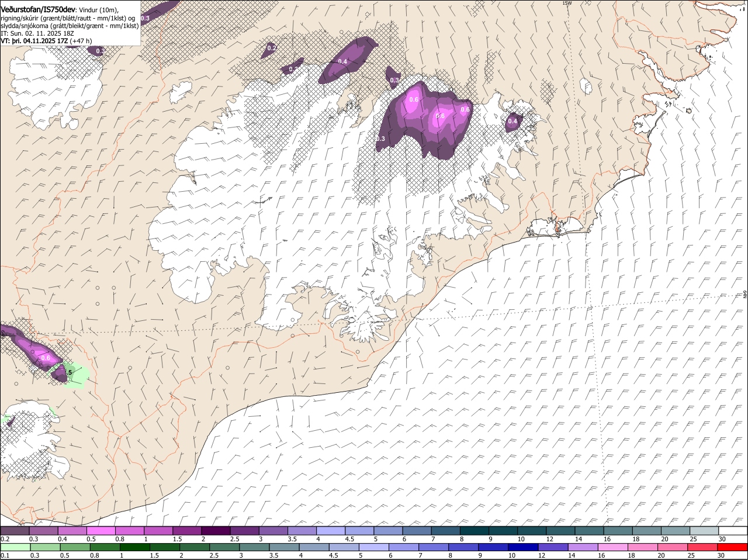Image resolution: width=748 pixels, height=560 pixels.
Task: Click the top-row legend swatch between 6 and 7
Action: pos(417,531)
